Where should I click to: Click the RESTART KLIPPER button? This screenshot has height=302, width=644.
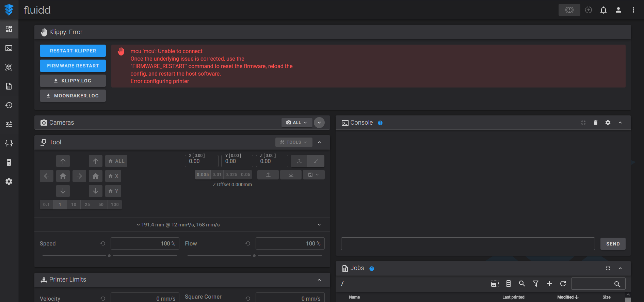[x=73, y=51]
